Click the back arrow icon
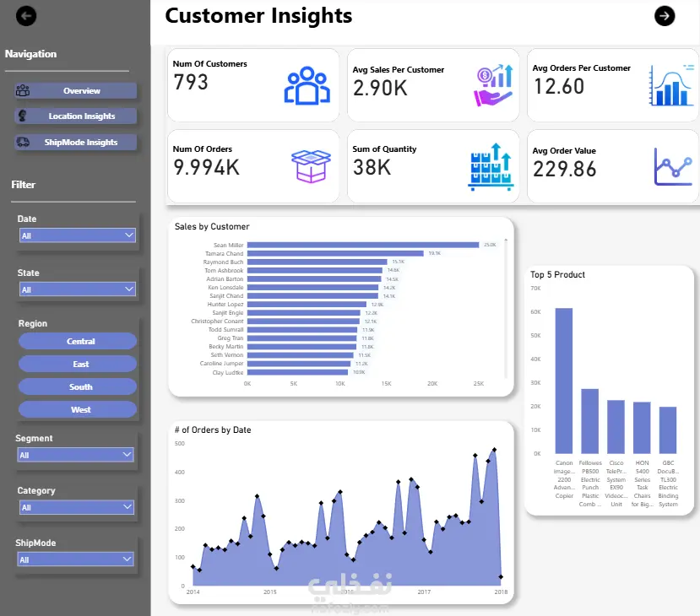The image size is (700, 616). click(x=26, y=16)
